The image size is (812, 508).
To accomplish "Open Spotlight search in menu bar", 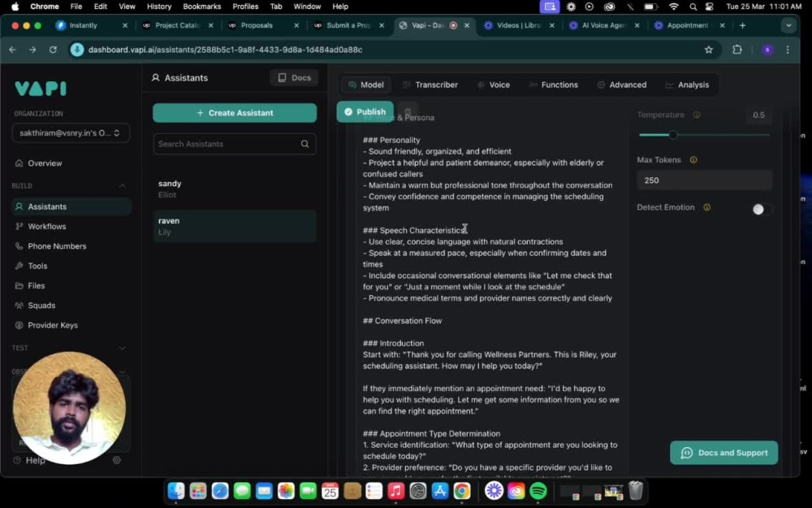I will pyautogui.click(x=693, y=7).
